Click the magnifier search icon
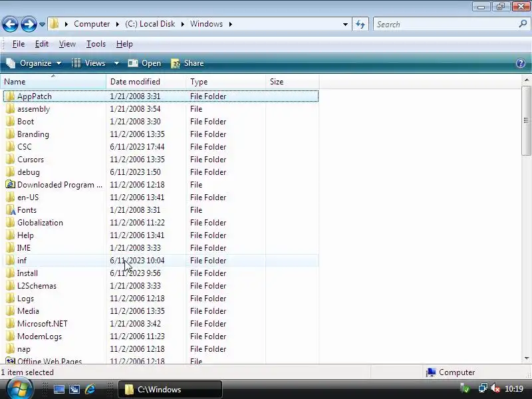Screen dimensions: 532x399 tap(523, 24)
